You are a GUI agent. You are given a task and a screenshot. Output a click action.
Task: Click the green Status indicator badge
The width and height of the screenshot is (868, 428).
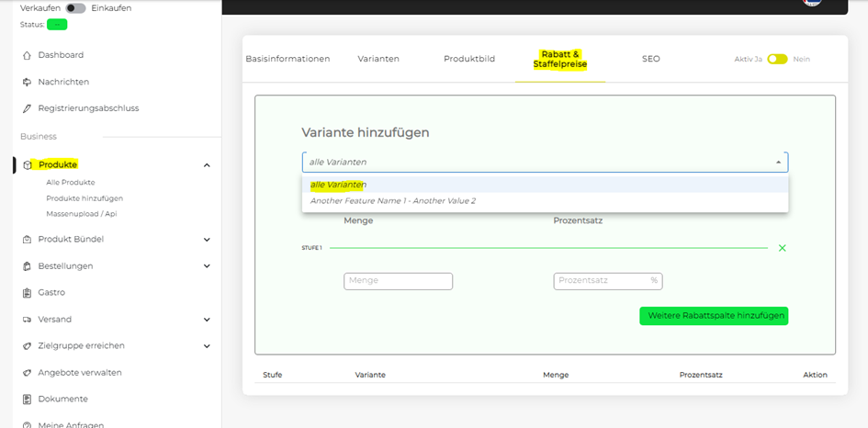coord(57,25)
